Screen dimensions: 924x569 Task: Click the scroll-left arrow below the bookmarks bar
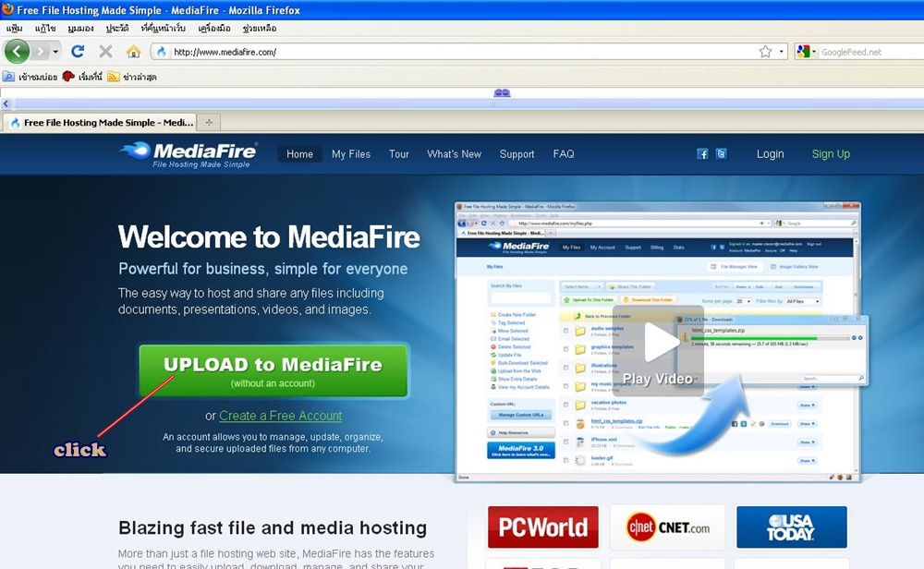(x=6, y=103)
